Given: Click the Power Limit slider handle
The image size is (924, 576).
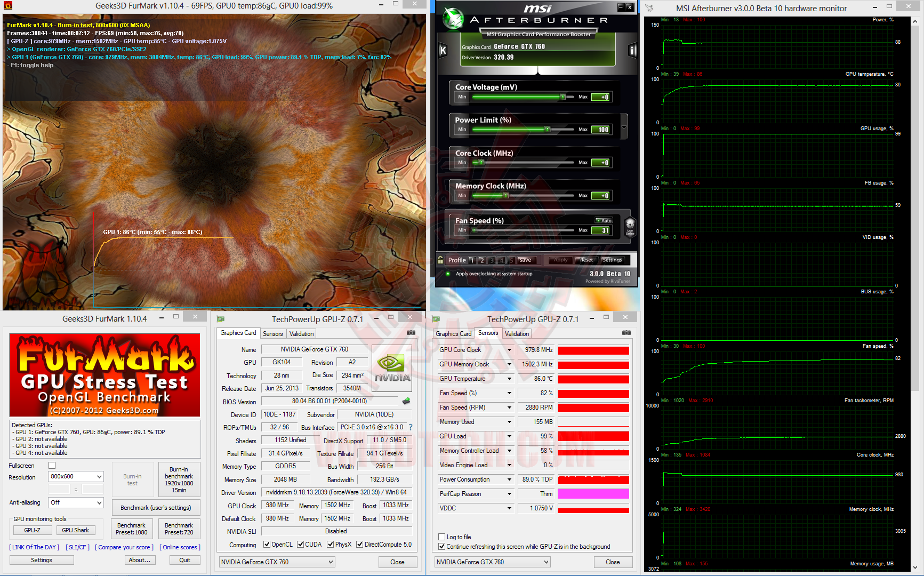Looking at the screenshot, I should click(x=547, y=130).
